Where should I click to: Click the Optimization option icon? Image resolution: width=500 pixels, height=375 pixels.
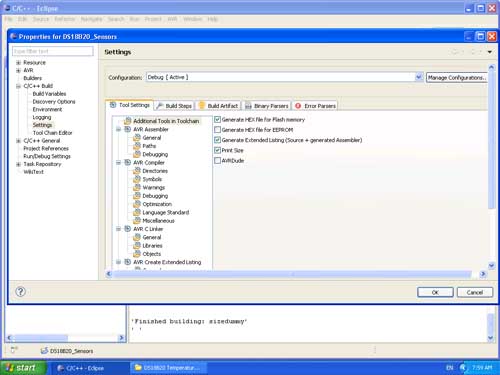(x=137, y=204)
